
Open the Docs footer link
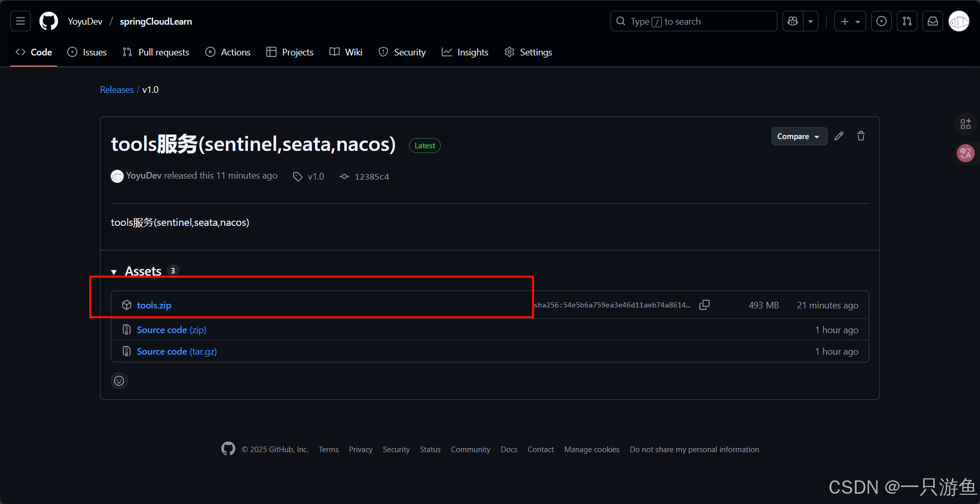(x=509, y=450)
